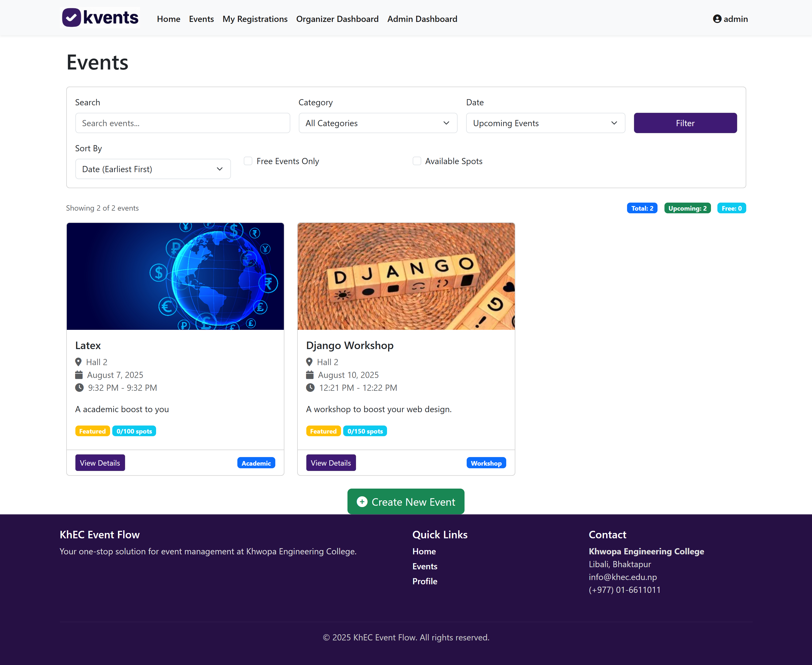This screenshot has width=812, height=665.
Task: View Details of the Latex event
Action: (100, 463)
